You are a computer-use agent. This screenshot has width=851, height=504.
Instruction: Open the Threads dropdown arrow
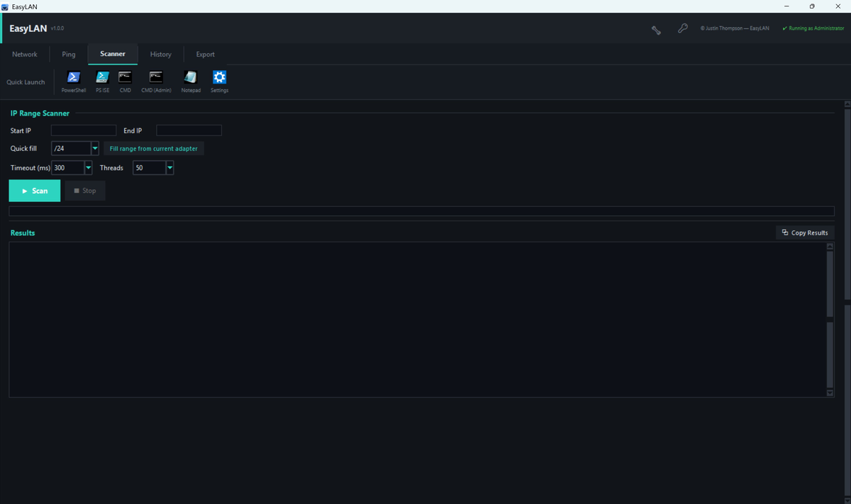[170, 168]
